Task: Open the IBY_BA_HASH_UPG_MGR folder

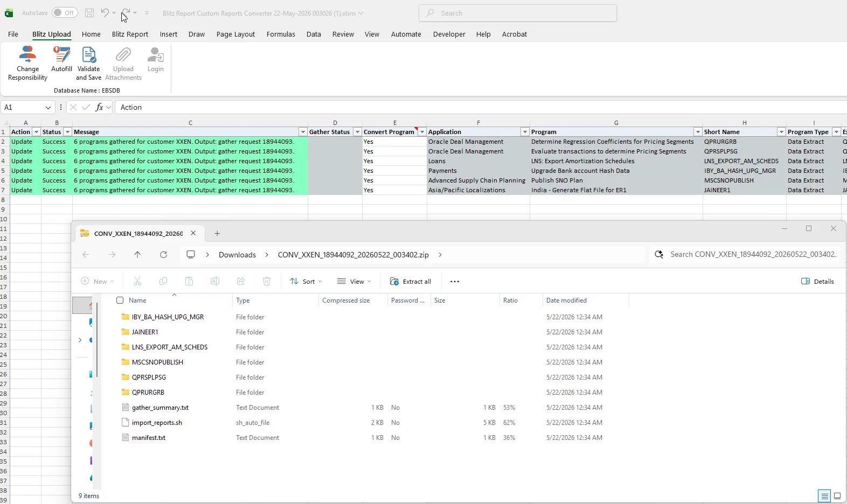Action: point(168,317)
